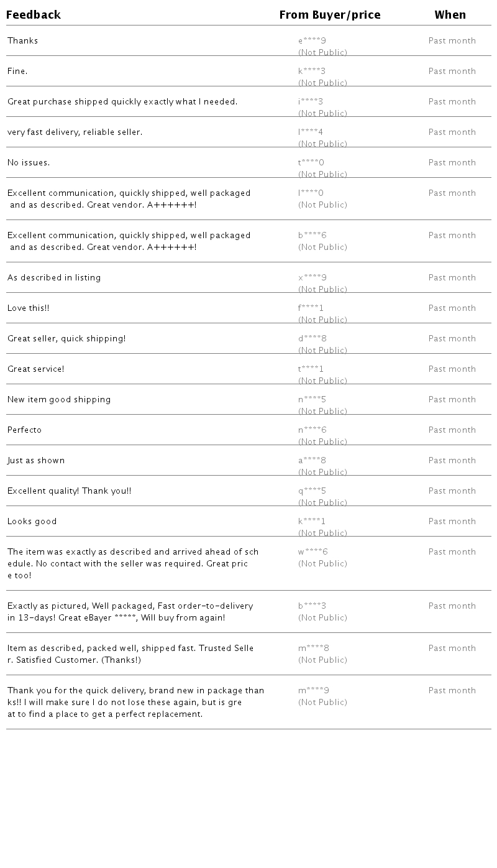Click the 'Looks good' feedback text

click(32, 522)
